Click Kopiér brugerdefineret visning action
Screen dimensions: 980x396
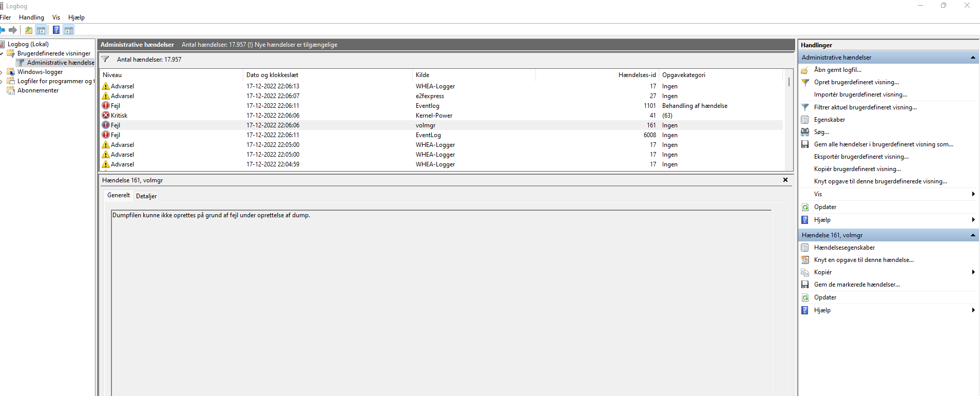click(x=857, y=169)
